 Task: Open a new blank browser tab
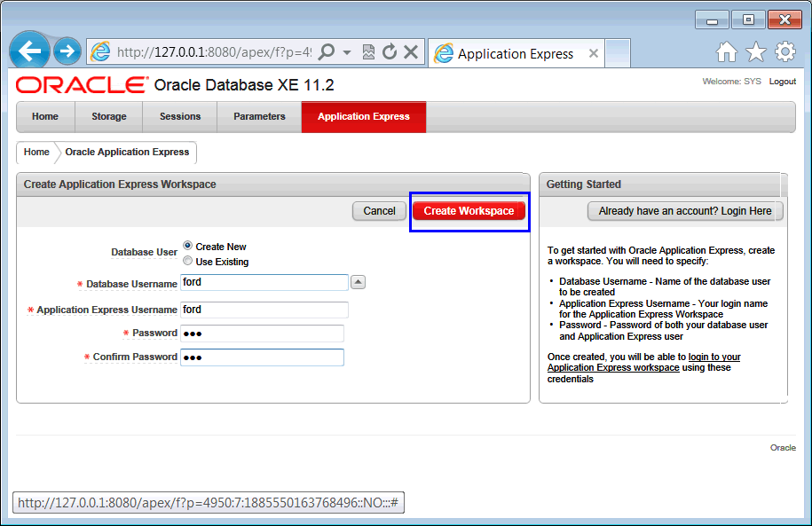[x=618, y=53]
